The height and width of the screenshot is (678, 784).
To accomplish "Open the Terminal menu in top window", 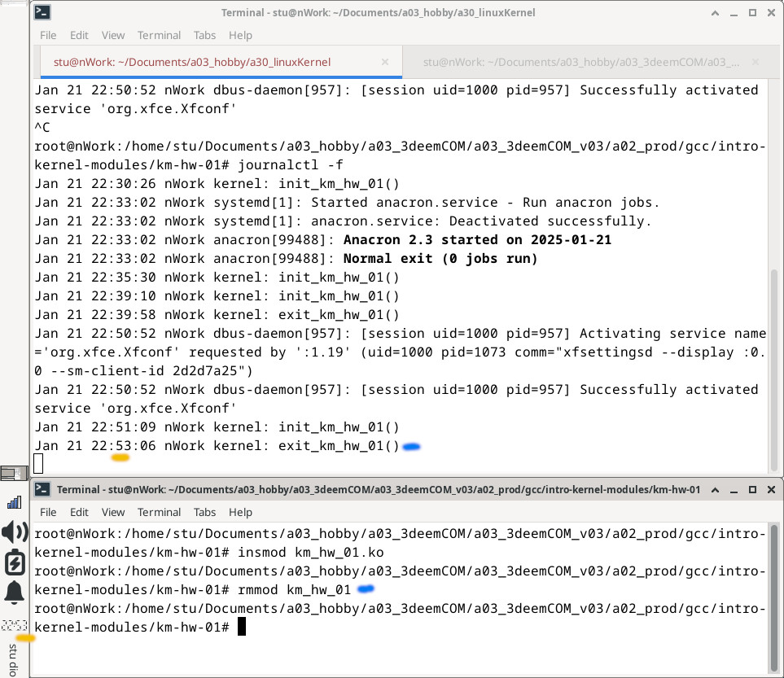I will pos(159,35).
